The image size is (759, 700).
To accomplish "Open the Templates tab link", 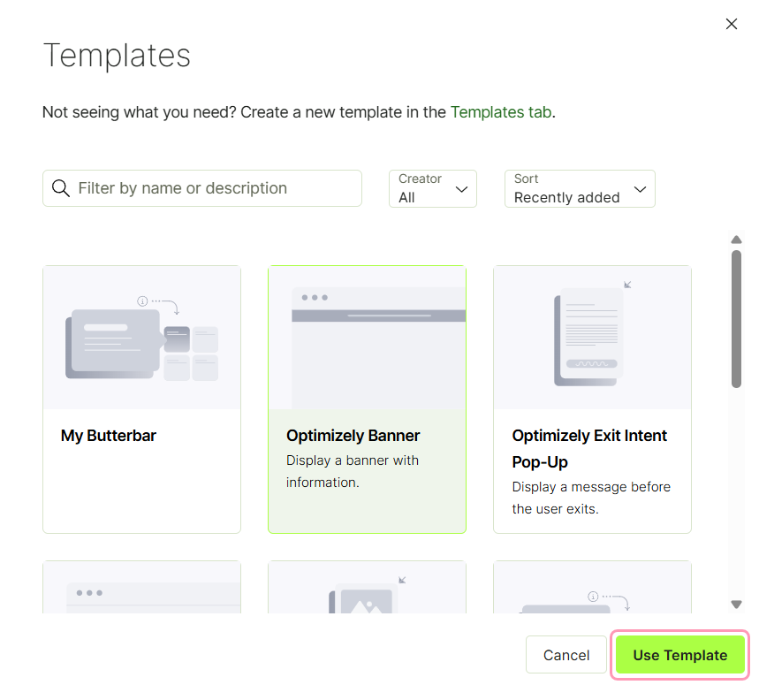I will (x=500, y=112).
